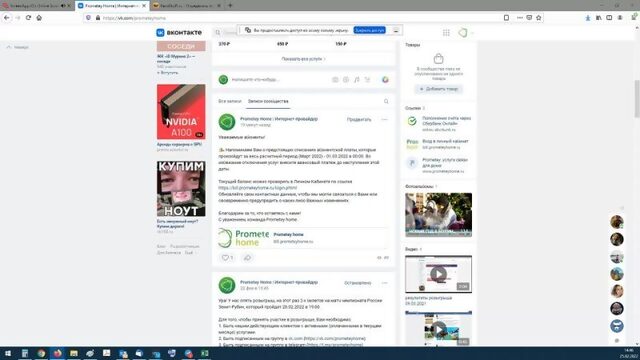Open Chrome from the taskbar
Screen dimensions: 640x360
coord(41,353)
